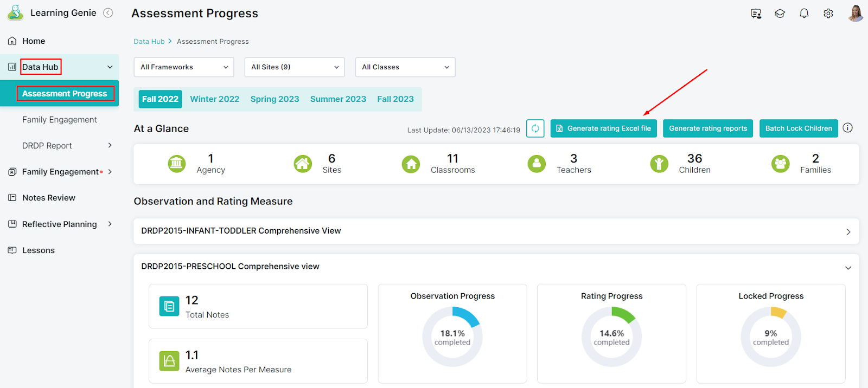The width and height of the screenshot is (868, 388).
Task: Click the Batch Lock Children button
Action: click(798, 128)
